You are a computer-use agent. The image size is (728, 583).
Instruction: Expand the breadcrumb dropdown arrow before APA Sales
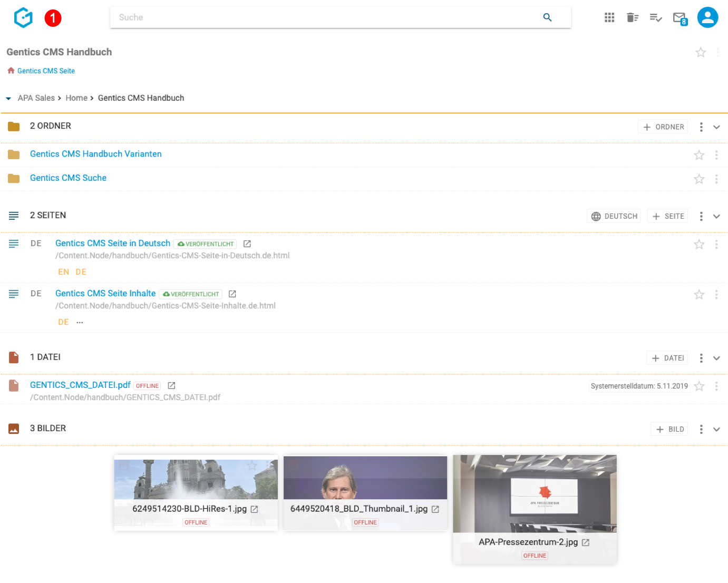(8, 99)
